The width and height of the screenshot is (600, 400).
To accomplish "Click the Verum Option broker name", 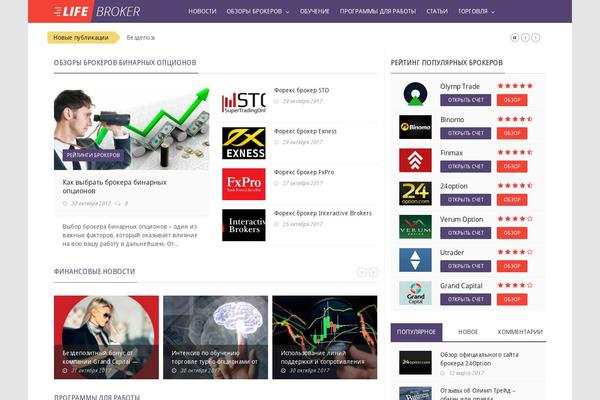I will (x=461, y=219).
